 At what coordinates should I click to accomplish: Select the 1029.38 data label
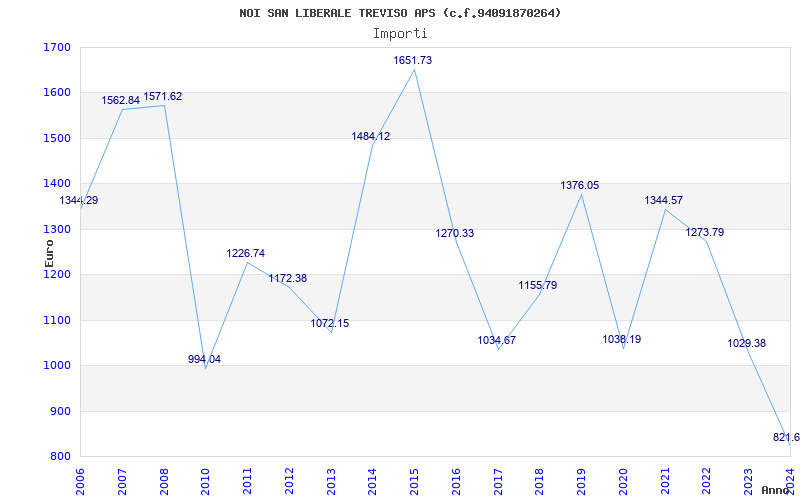coord(746,343)
